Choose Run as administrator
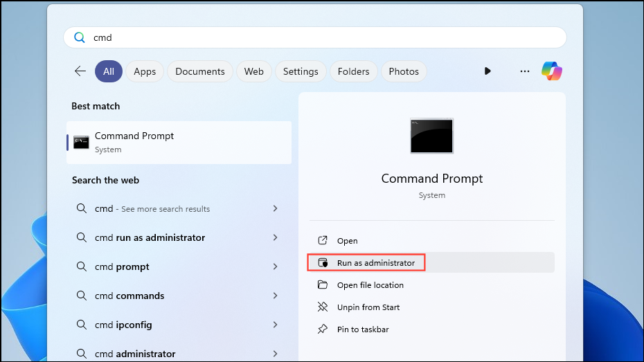The width and height of the screenshot is (644, 362). (431, 263)
